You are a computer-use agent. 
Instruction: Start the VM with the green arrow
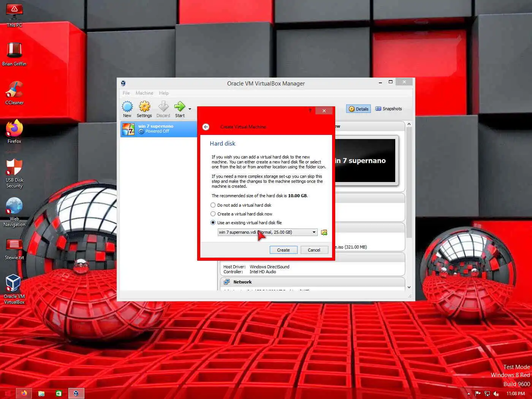pos(180,109)
